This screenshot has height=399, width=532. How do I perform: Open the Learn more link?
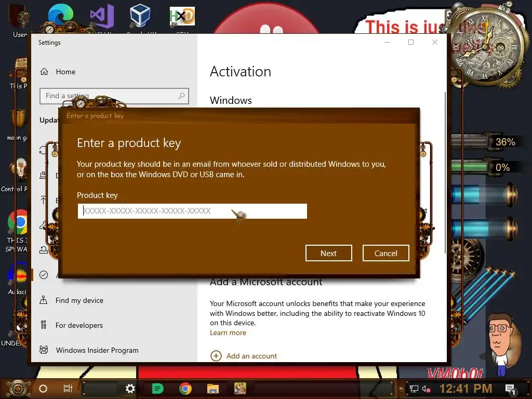228,332
